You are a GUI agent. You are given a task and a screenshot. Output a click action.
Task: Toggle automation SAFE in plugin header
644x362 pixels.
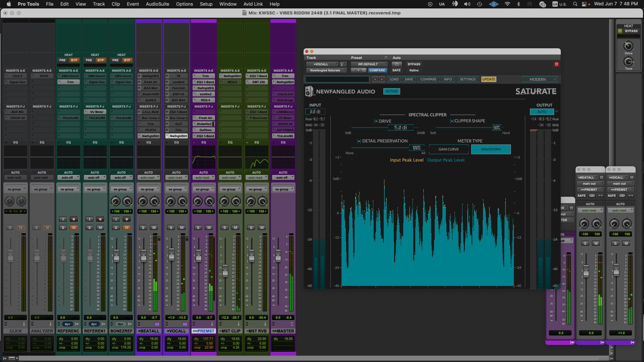[x=396, y=70]
